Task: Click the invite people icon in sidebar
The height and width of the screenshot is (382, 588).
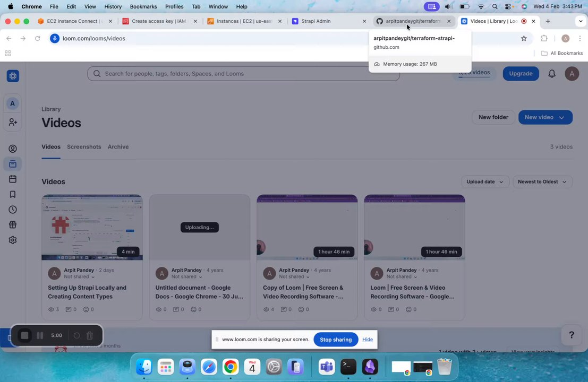Action: [13, 122]
